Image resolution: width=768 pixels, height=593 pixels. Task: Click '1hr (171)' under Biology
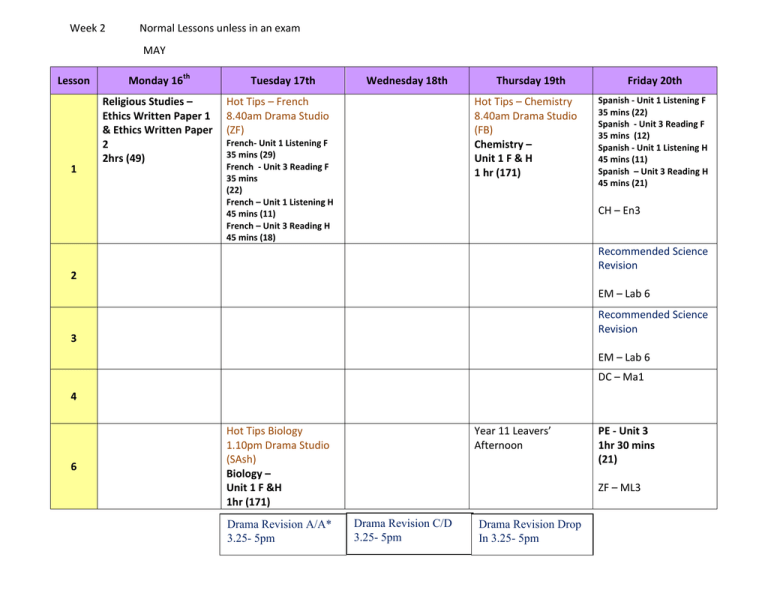click(x=248, y=502)
